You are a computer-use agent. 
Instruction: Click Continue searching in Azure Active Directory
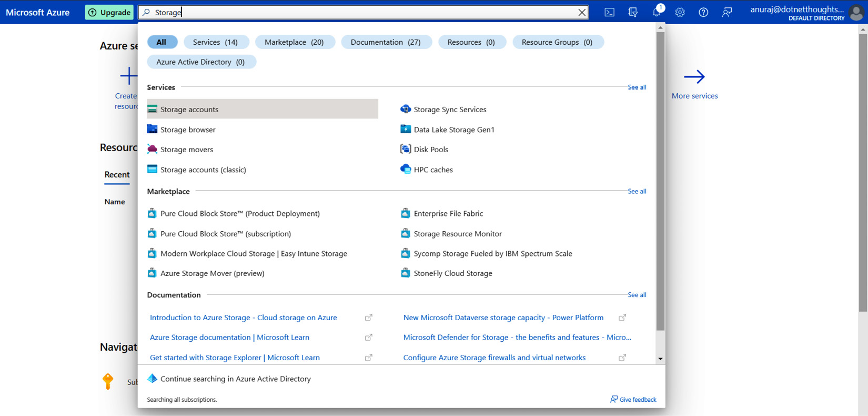click(x=235, y=379)
